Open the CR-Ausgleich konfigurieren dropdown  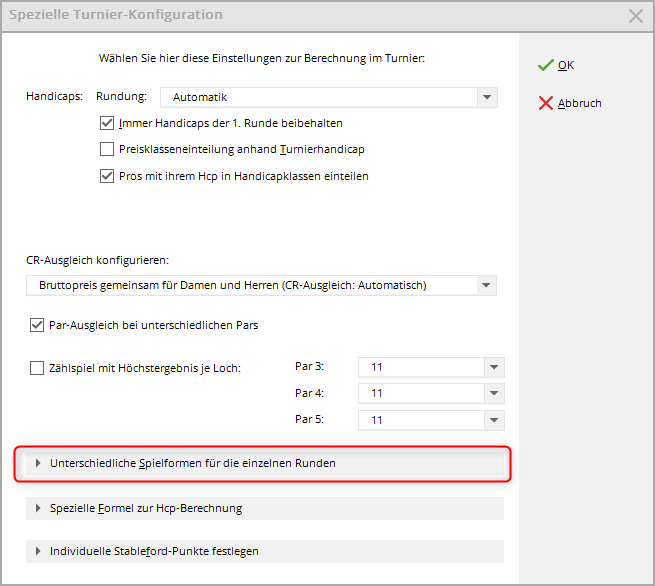pyautogui.click(x=486, y=286)
